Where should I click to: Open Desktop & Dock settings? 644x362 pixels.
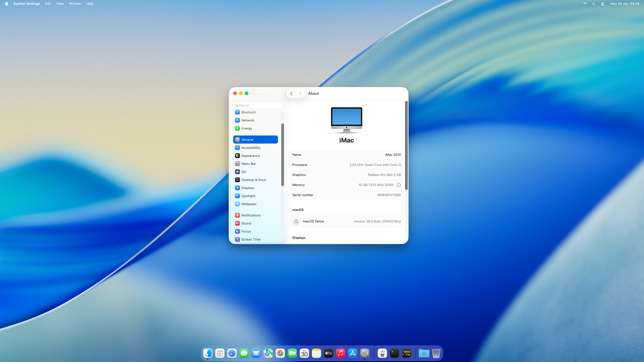253,180
